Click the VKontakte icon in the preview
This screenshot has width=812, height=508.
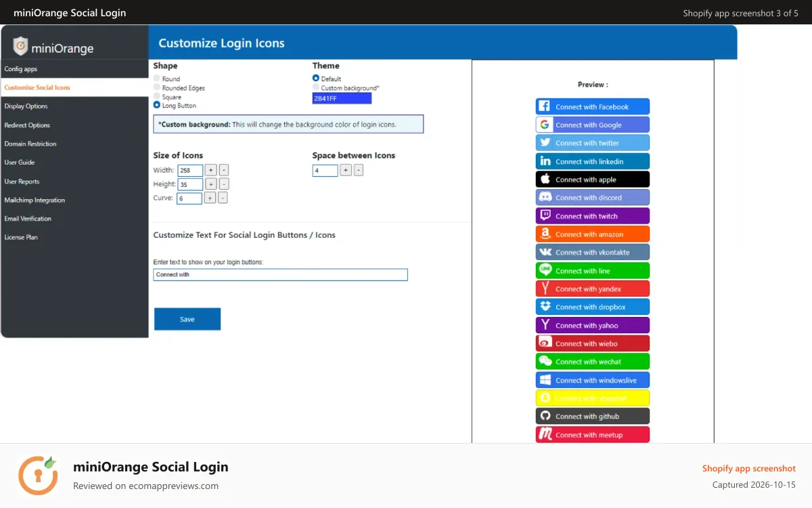[x=545, y=252]
